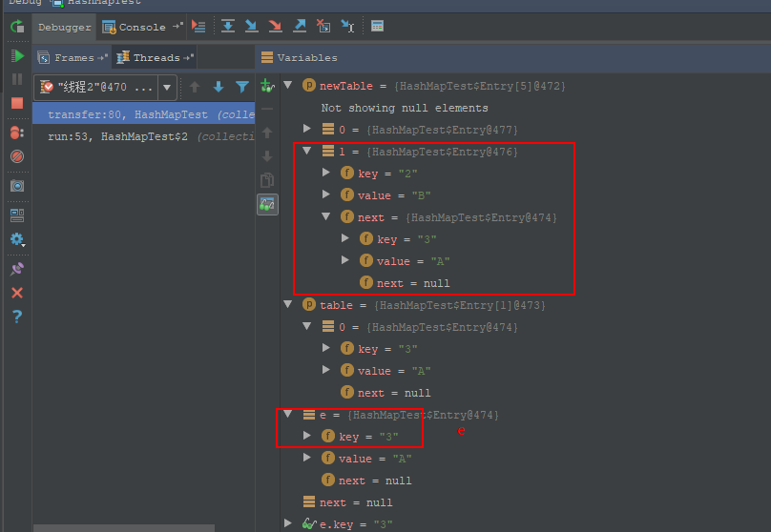Click Step Into icon
The height and width of the screenshot is (532, 771).
tap(251, 26)
